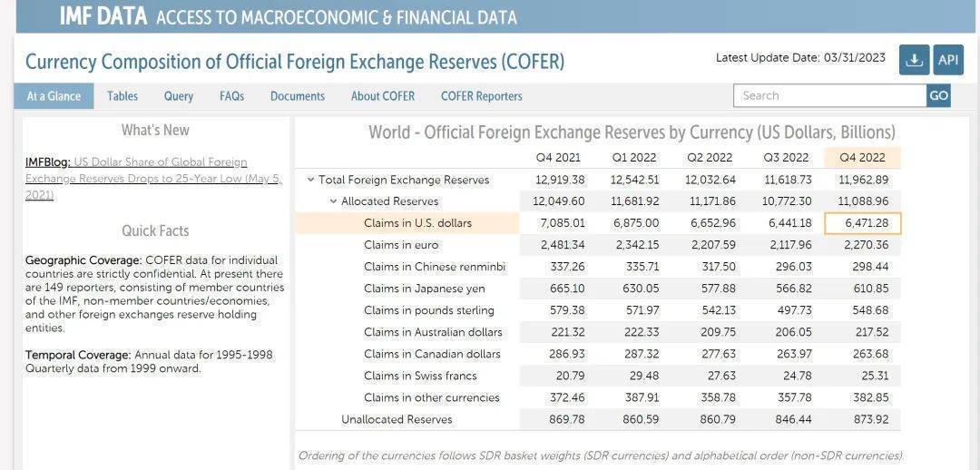Collapse Total Foreign Exchange Reserves row
The image size is (980, 470).
[310, 180]
